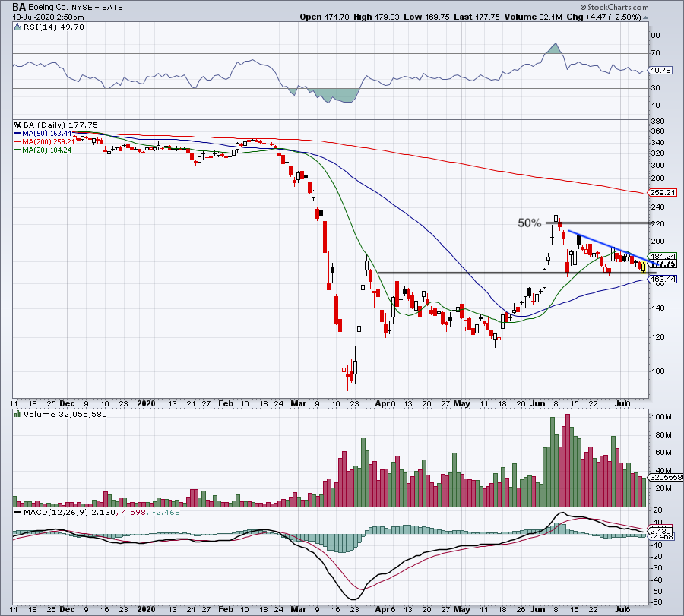
Task: Click the 259.21 red price tag on axis
Action: tap(662, 192)
